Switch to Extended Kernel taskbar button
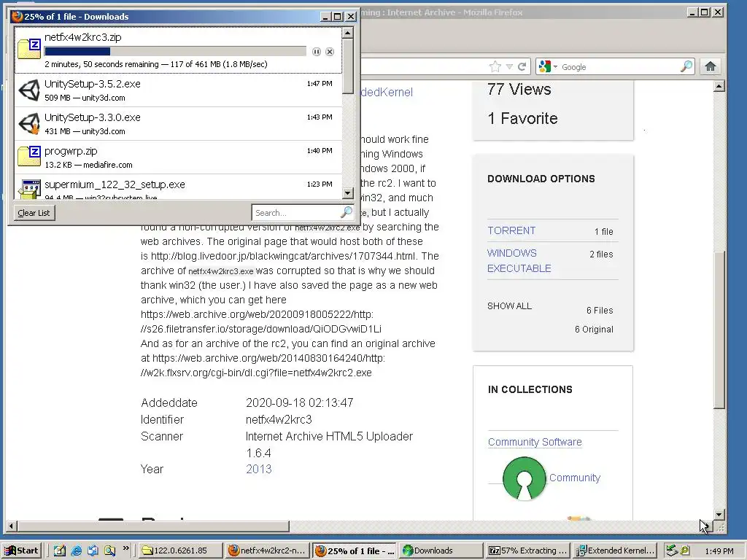Viewport: 747px width, 560px height. (x=616, y=551)
